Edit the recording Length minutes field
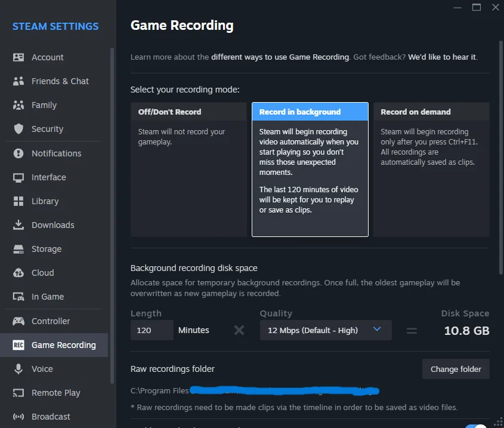Screen dimensions: 504x428 (151, 330)
